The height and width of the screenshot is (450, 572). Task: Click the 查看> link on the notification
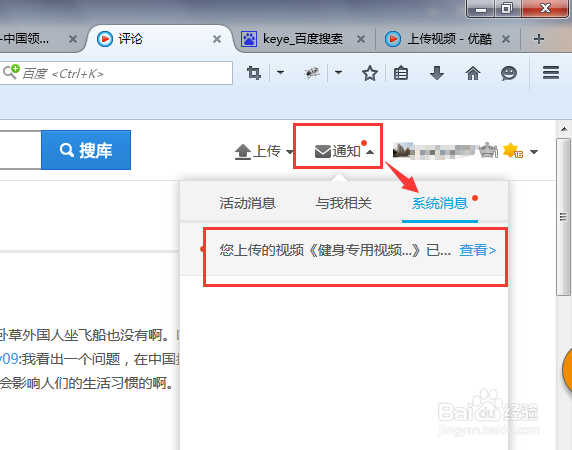click(478, 250)
